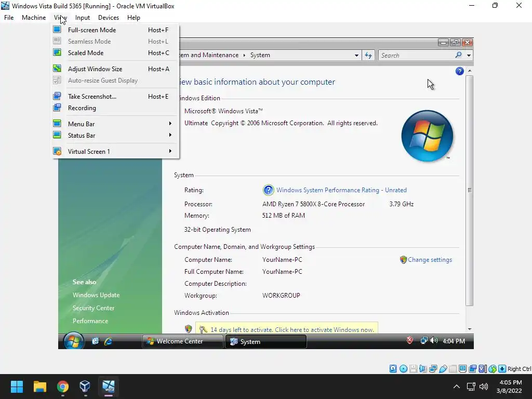Toggle Scaled Mode in the View menu
This screenshot has height=399, width=532.
(x=115, y=52)
